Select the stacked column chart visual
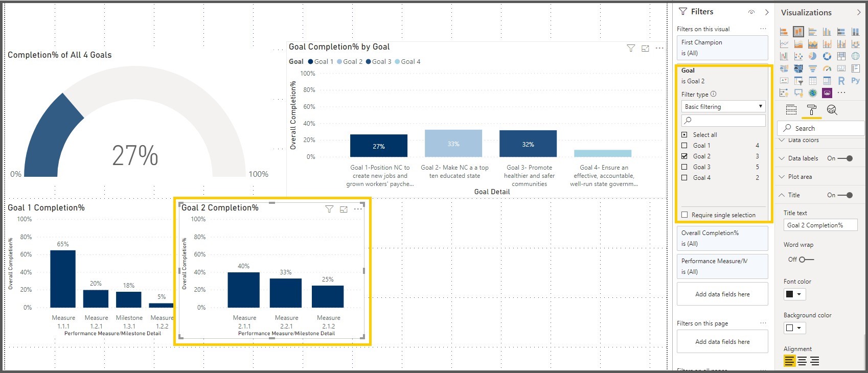This screenshot has height=373, width=868. (x=798, y=32)
